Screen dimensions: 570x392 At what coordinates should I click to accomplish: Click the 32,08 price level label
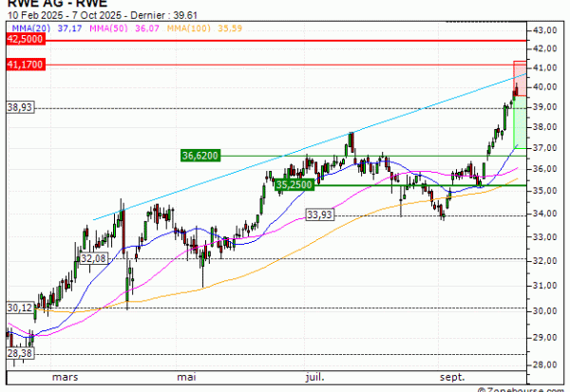[92, 257]
